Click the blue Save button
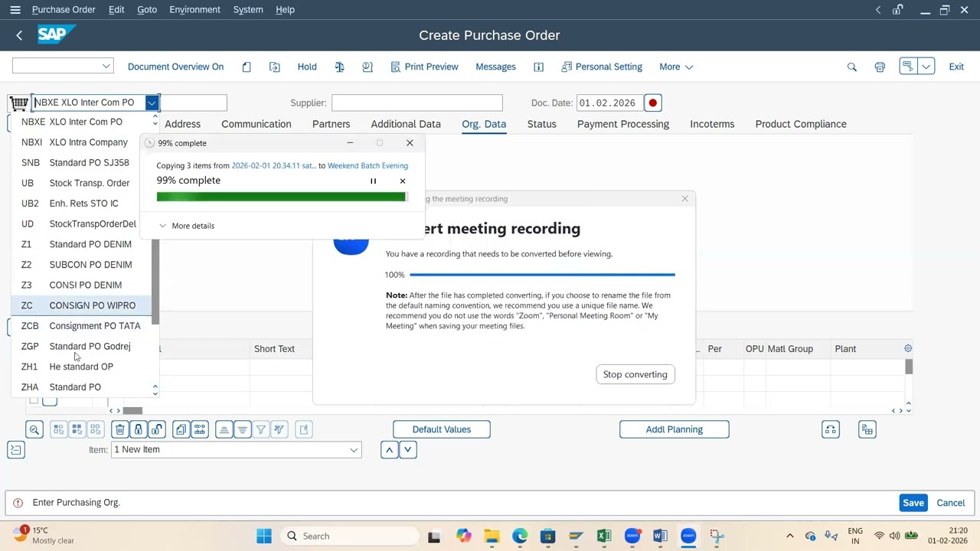The image size is (980, 551). tap(913, 503)
